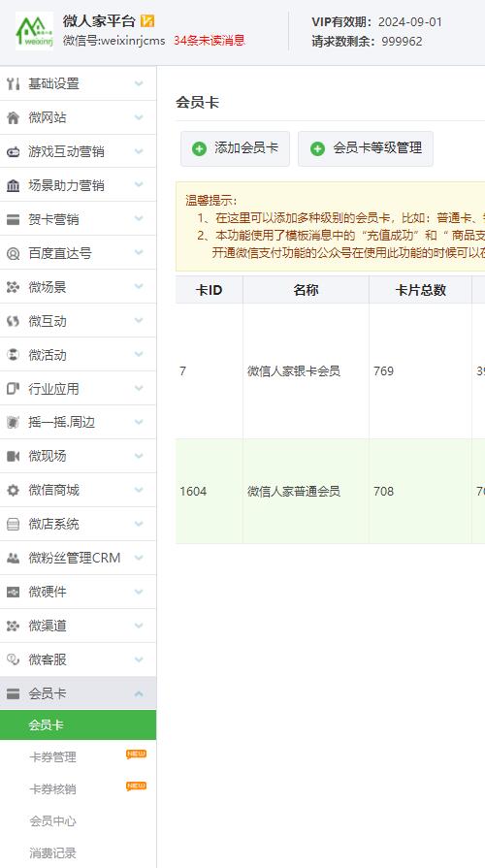Click the 会员卡等级管理 button
This screenshot has height=868, width=485.
[x=366, y=148]
